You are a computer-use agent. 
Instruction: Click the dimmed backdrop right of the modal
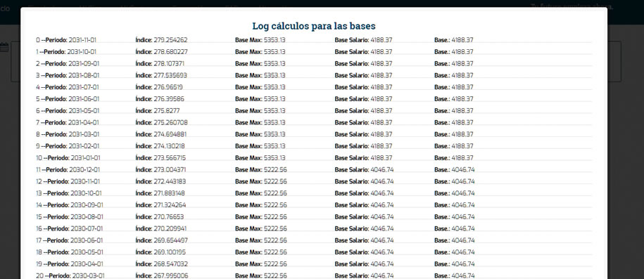pyautogui.click(x=626, y=164)
